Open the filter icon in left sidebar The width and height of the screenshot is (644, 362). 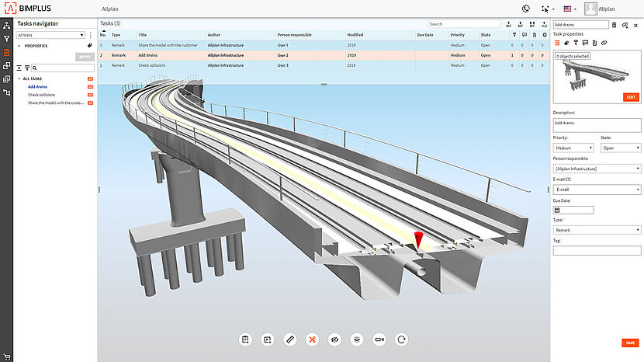coord(7,38)
